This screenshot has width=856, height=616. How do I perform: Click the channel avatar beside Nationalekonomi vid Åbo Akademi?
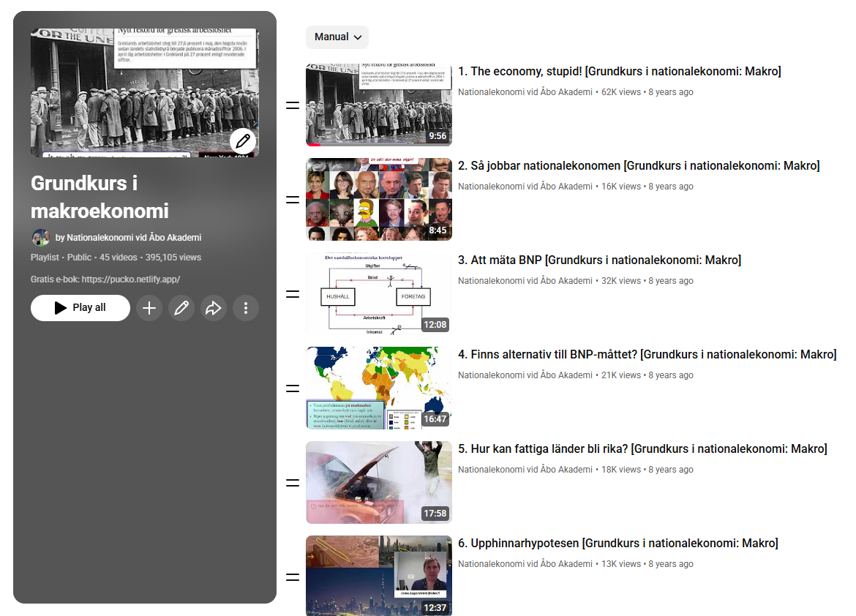40,238
